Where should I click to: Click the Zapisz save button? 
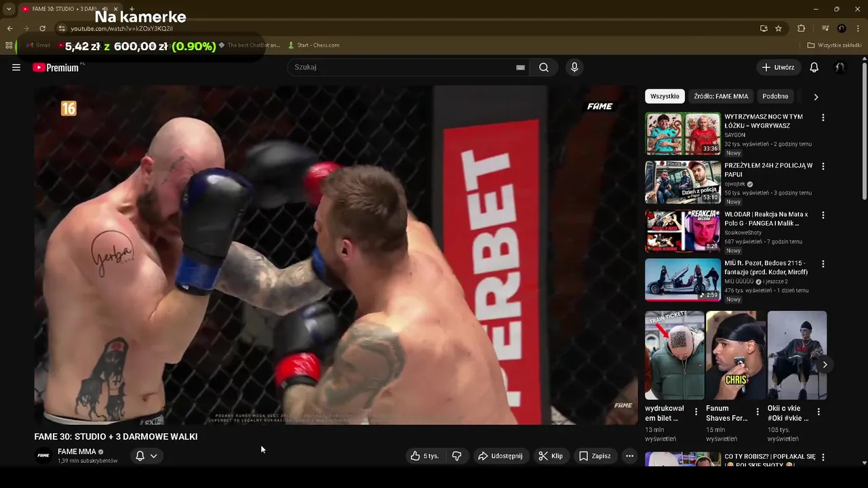(595, 456)
